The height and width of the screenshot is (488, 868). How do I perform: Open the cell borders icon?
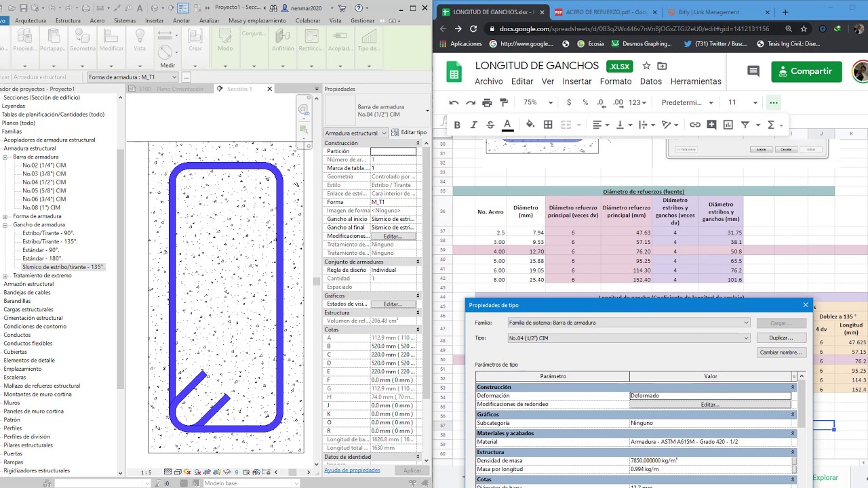click(548, 125)
